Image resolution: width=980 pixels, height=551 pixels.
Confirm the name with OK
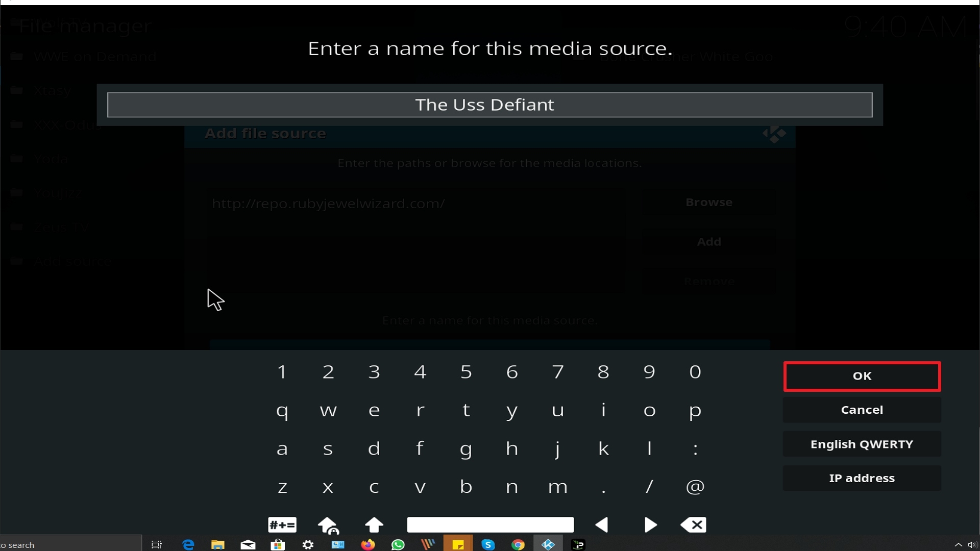862,376
